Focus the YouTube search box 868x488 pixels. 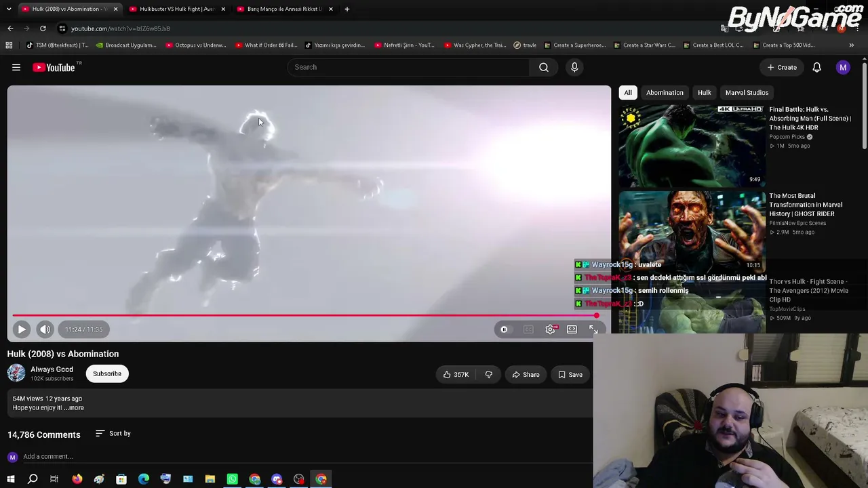[x=409, y=67]
